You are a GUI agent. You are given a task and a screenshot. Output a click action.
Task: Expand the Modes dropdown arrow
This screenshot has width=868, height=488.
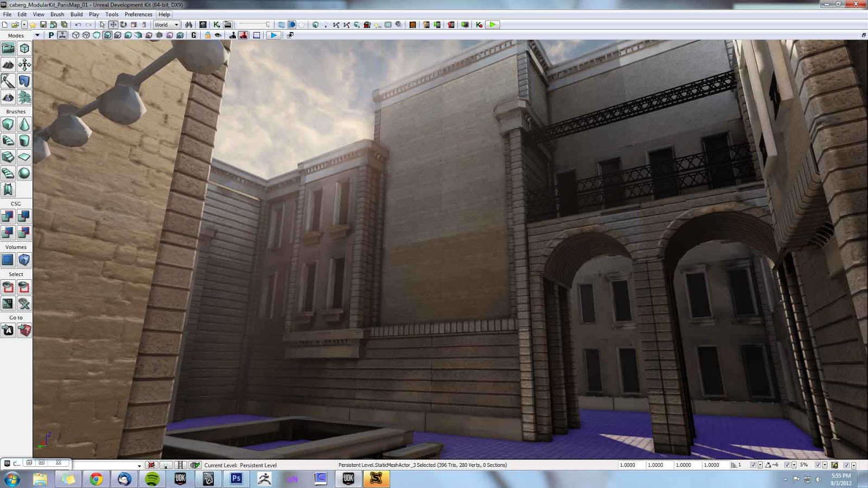point(37,35)
